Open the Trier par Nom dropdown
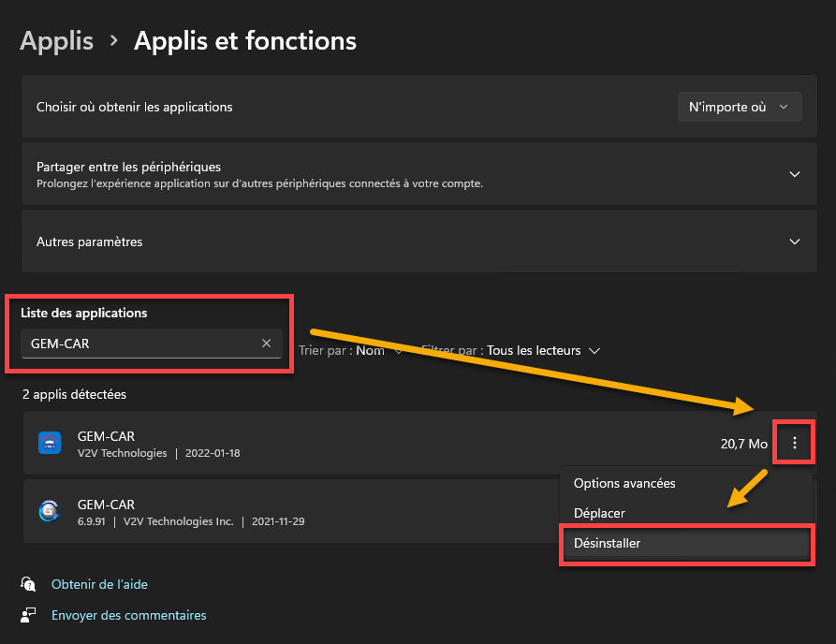The width and height of the screenshot is (836, 644). [x=350, y=350]
